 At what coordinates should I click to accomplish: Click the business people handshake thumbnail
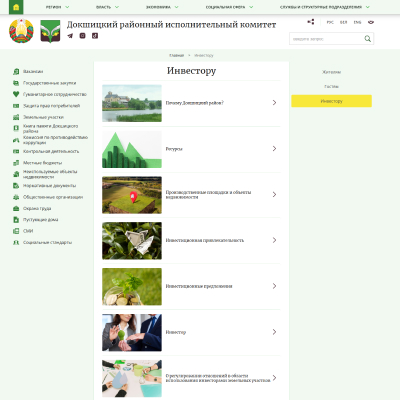point(132,332)
